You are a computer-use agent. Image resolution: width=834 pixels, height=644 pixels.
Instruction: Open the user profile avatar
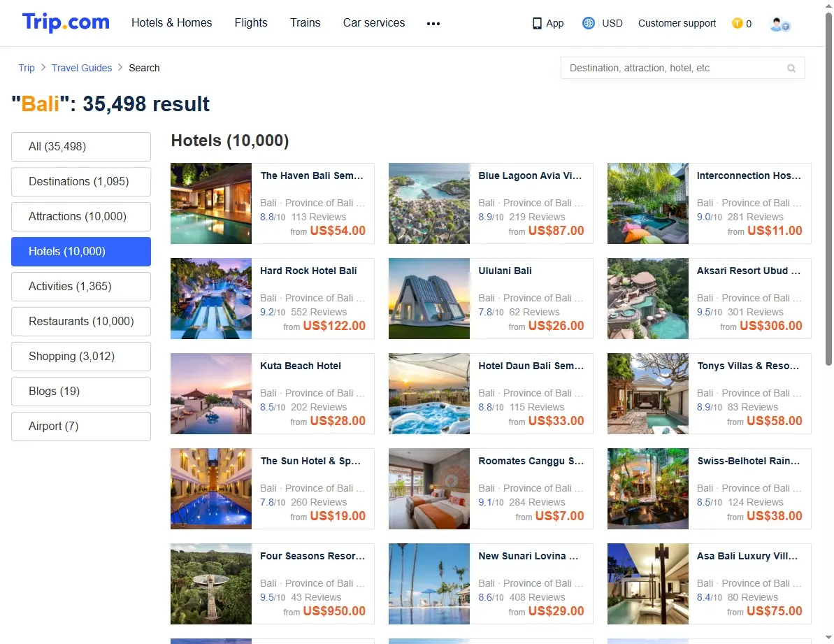(x=779, y=24)
